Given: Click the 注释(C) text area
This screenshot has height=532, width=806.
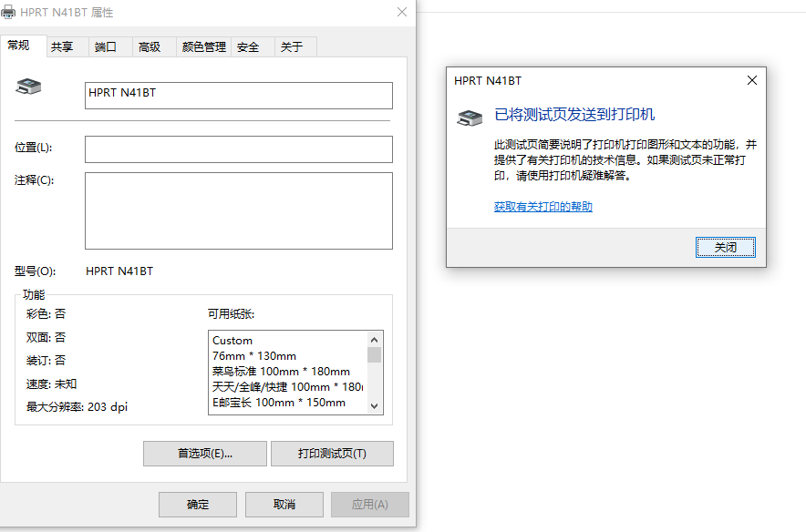Looking at the screenshot, I should [239, 211].
